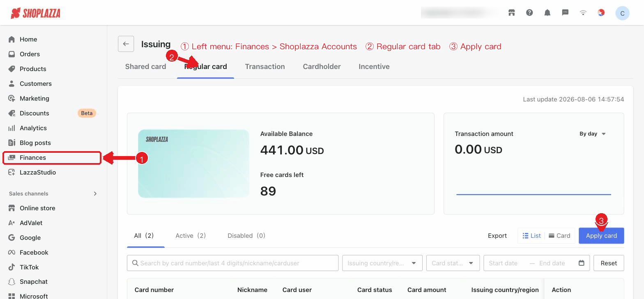Switch to List view
644x299 pixels.
coord(531,236)
